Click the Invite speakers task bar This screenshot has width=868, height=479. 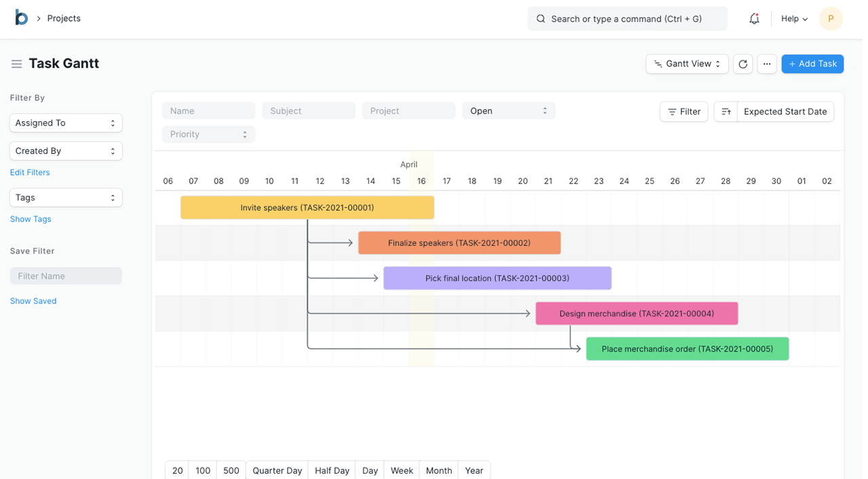[307, 208]
